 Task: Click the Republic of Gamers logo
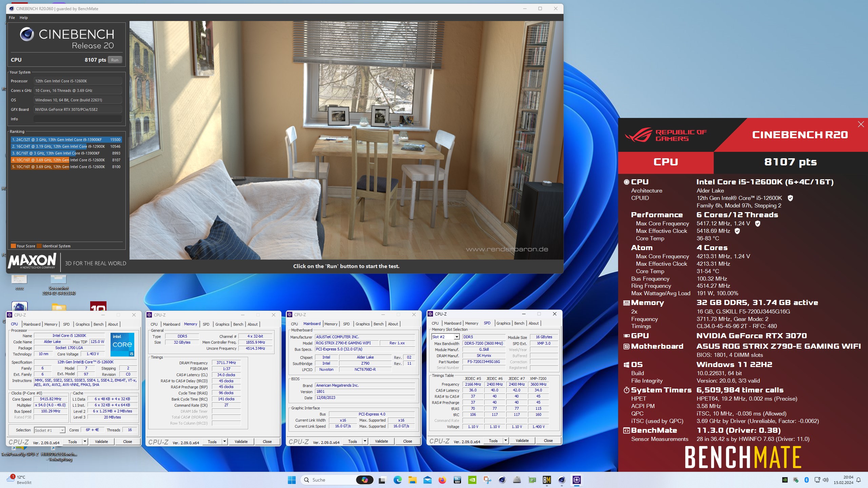(666, 135)
